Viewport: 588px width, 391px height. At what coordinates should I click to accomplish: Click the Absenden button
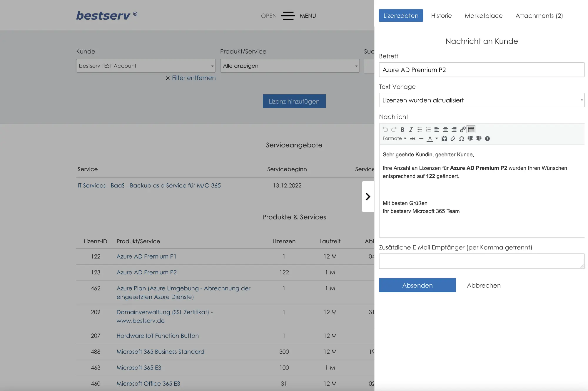click(417, 285)
